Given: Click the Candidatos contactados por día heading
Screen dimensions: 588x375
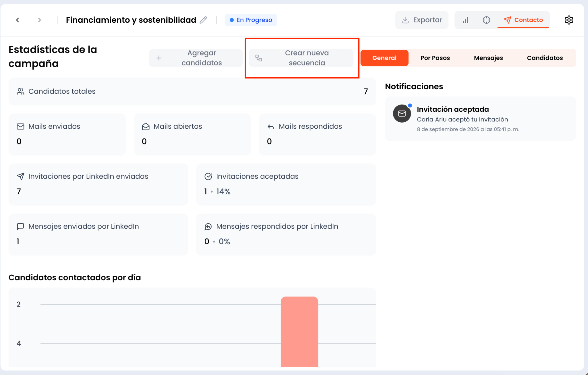Looking at the screenshot, I should 75,277.
